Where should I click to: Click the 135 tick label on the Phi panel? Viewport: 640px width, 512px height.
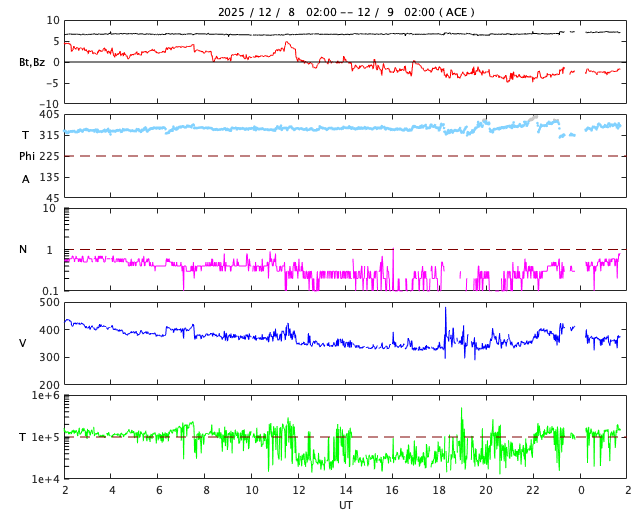(x=49, y=177)
